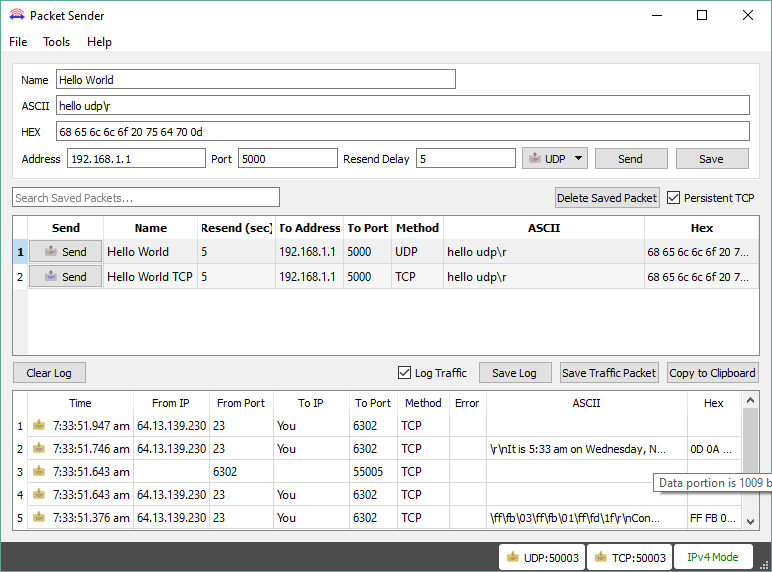
Task: Click the UDP method cell in saved packets
Action: point(417,252)
